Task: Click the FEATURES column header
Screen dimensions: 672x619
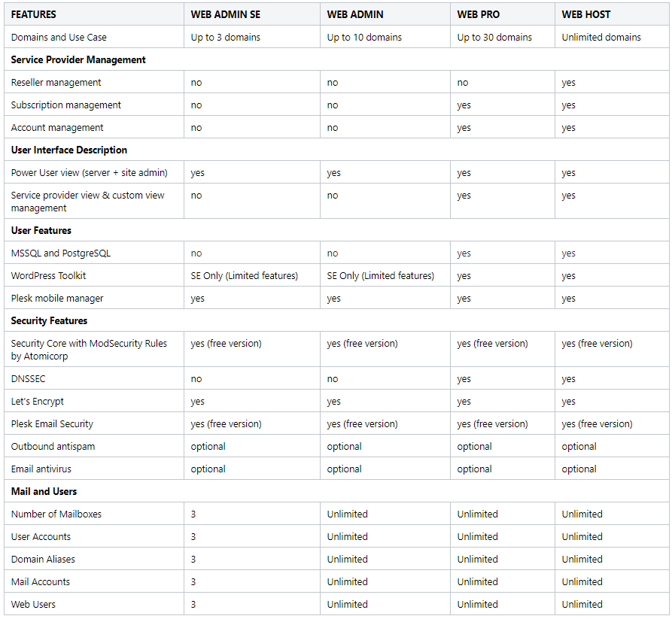Action: coord(34,14)
